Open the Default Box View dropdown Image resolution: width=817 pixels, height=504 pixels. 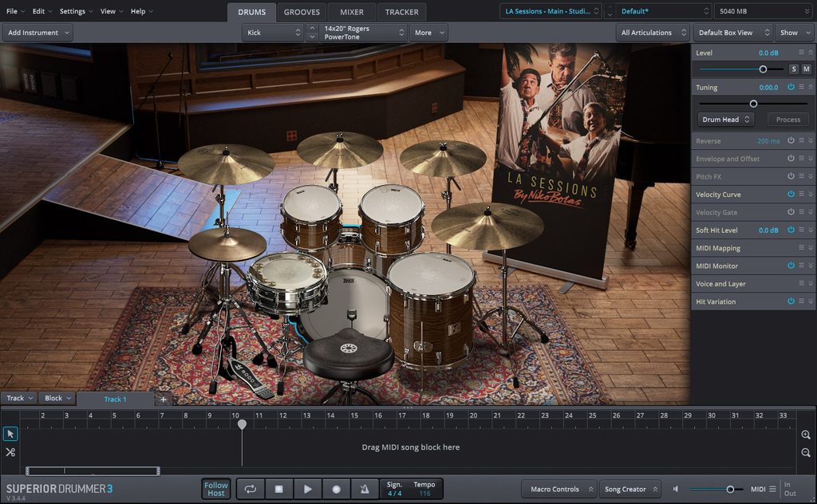(x=733, y=32)
